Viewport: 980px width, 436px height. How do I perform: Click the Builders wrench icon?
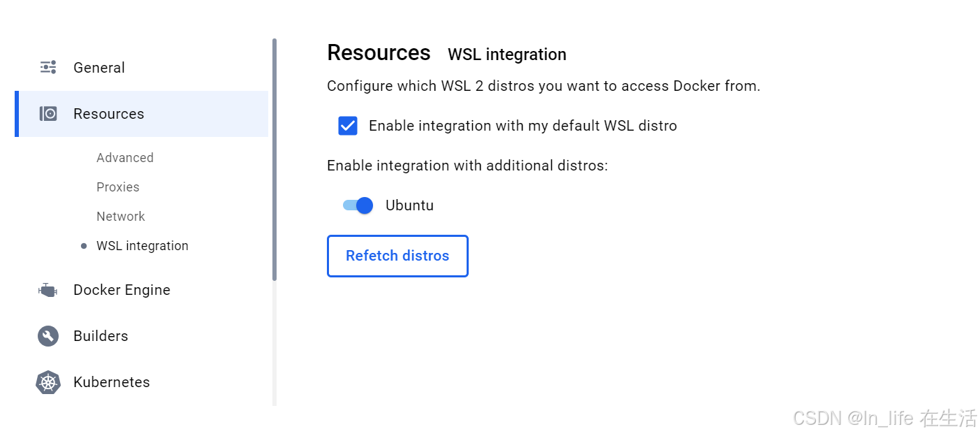click(x=48, y=336)
